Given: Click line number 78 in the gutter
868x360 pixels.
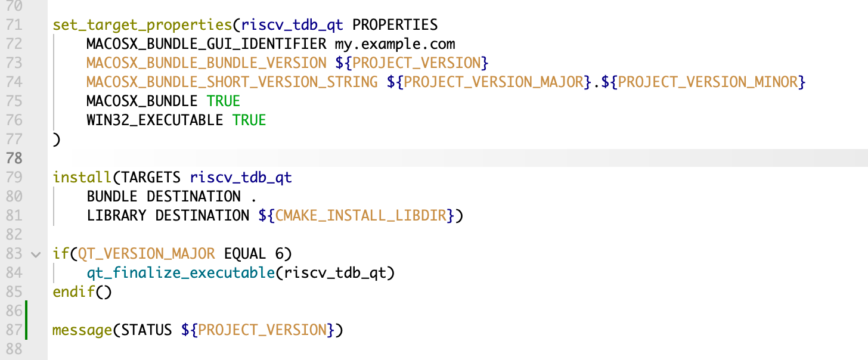Looking at the screenshot, I should pos(14,159).
